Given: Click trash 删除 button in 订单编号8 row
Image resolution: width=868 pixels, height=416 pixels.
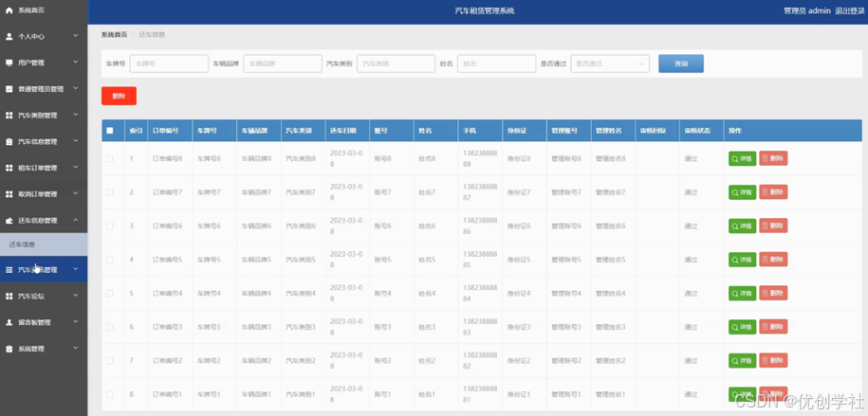Looking at the screenshot, I should (773, 158).
